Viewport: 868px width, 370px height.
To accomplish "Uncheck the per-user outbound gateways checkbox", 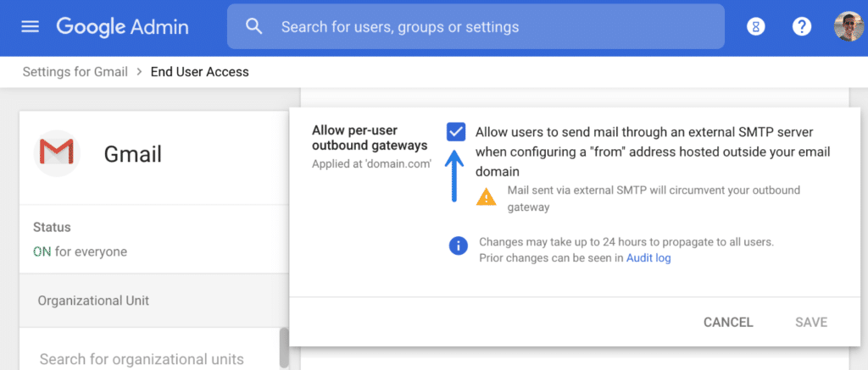I will point(456,133).
